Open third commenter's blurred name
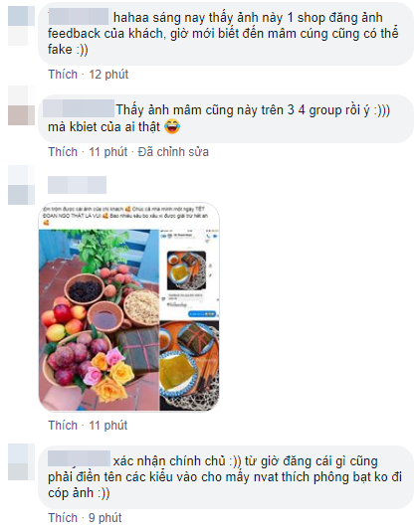Image resolution: width=417 pixels, height=532 pixels. pos(77,185)
